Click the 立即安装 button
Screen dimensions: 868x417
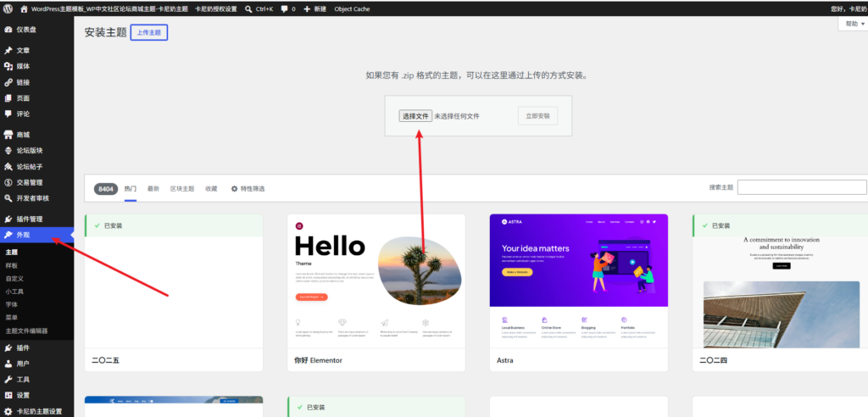pyautogui.click(x=538, y=116)
